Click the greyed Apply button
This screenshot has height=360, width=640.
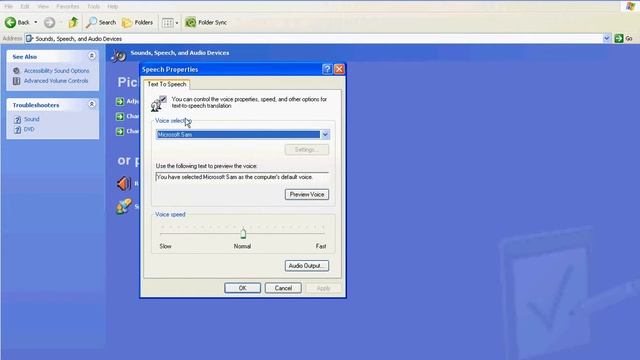pos(324,288)
